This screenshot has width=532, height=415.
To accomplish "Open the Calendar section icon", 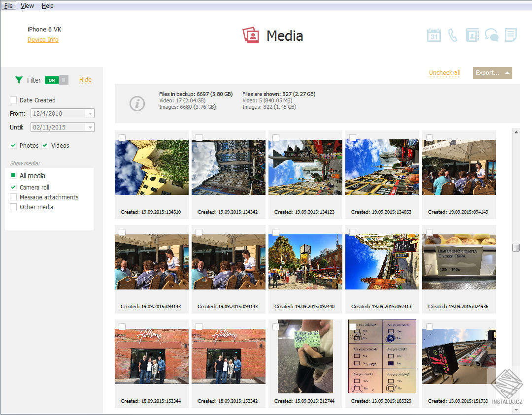I will 433,35.
